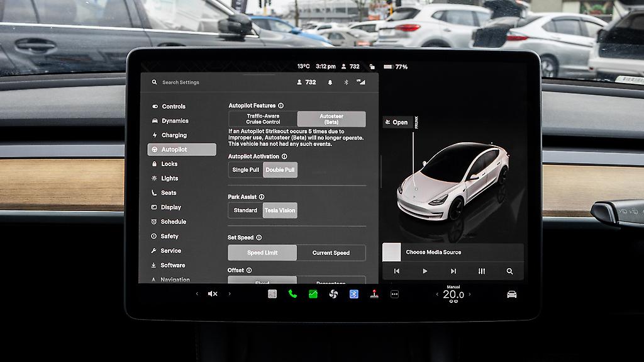
Task: Show info for Offset
Action: click(x=249, y=270)
